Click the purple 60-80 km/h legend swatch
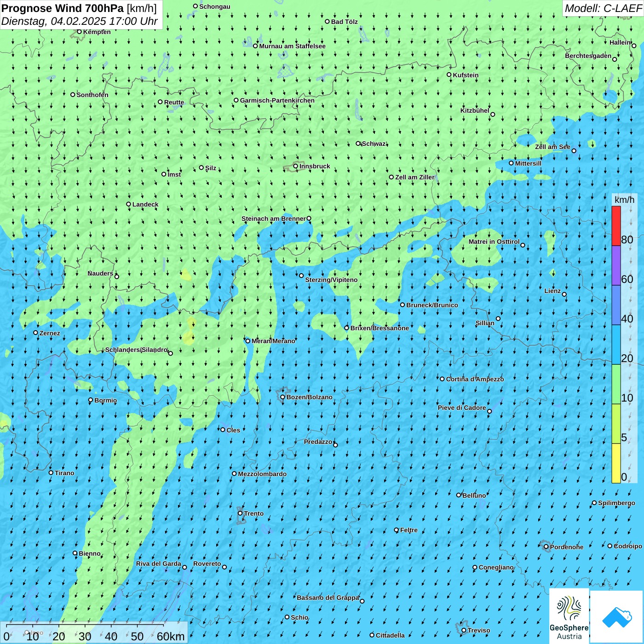The height and width of the screenshot is (644, 644). tap(616, 266)
